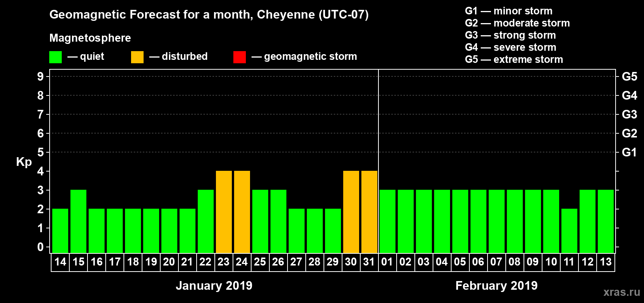Click the 'G3 — strong storm' legend line
Viewport: 644px width, 303px height.
pos(510,35)
